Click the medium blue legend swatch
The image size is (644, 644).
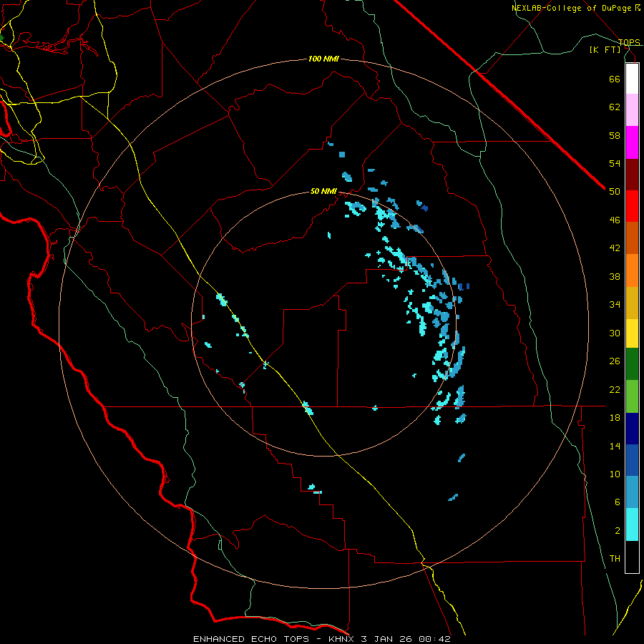(632, 460)
